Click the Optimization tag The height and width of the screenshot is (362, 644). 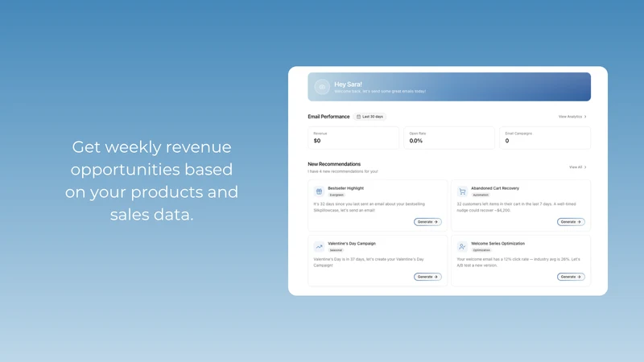(481, 250)
